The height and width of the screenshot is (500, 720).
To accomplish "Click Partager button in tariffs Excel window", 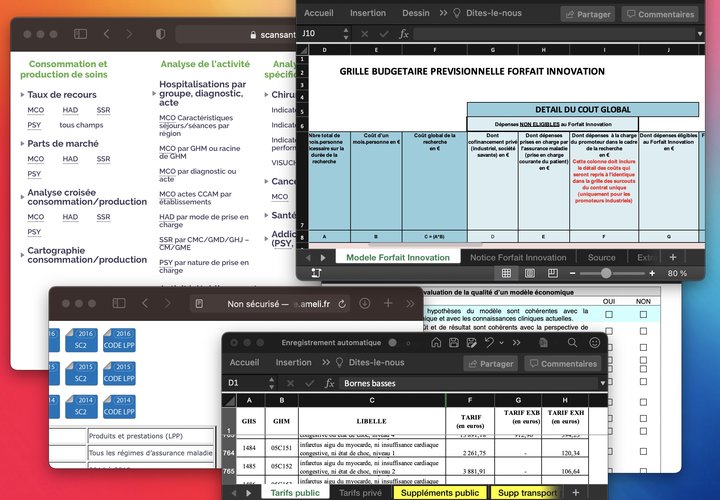I will (490, 364).
